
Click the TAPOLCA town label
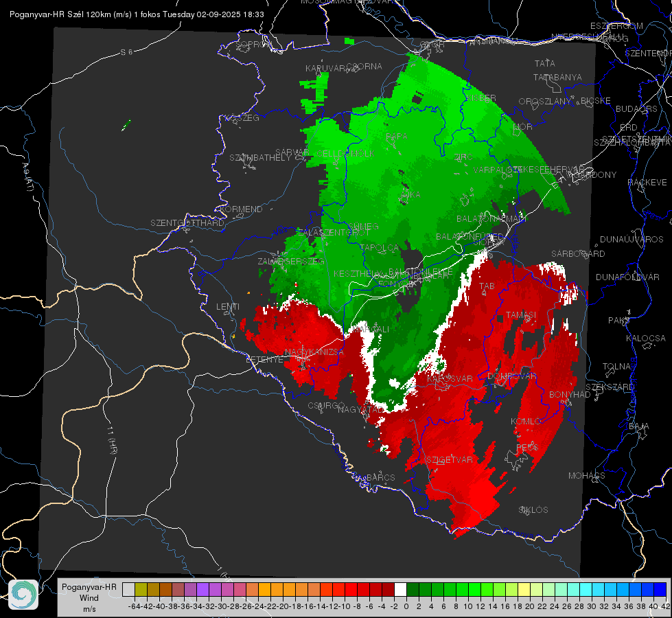click(380, 247)
